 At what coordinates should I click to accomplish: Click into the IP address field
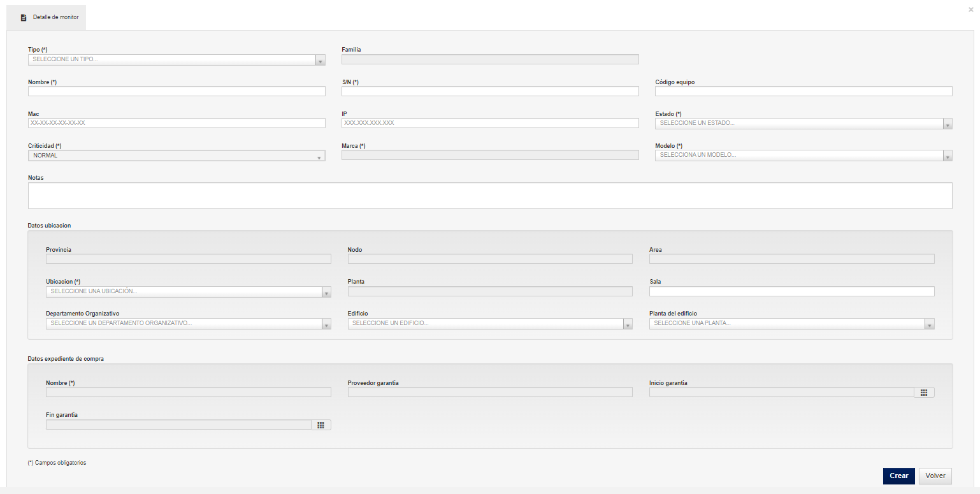coord(490,123)
